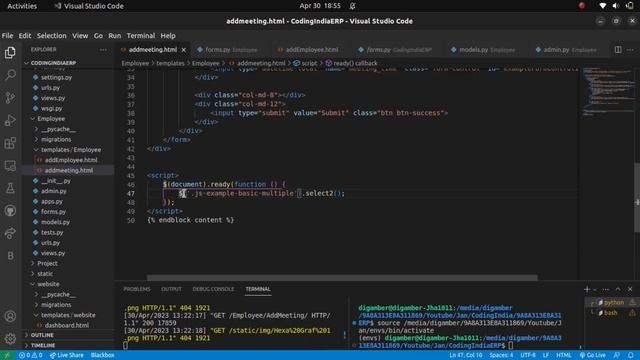Viewport: 640px width, 360px height.
Task: Open the clock showing Apr 30 18:55
Action: click(320, 6)
